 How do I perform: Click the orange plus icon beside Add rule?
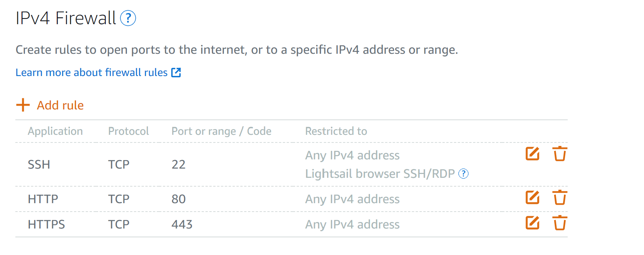(22, 104)
